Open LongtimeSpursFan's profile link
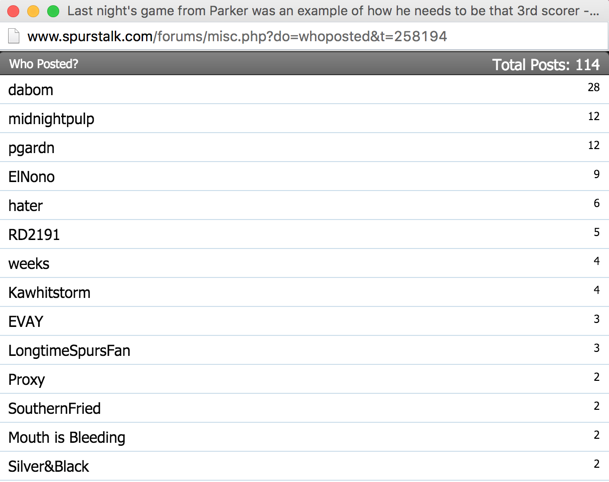 [x=70, y=351]
